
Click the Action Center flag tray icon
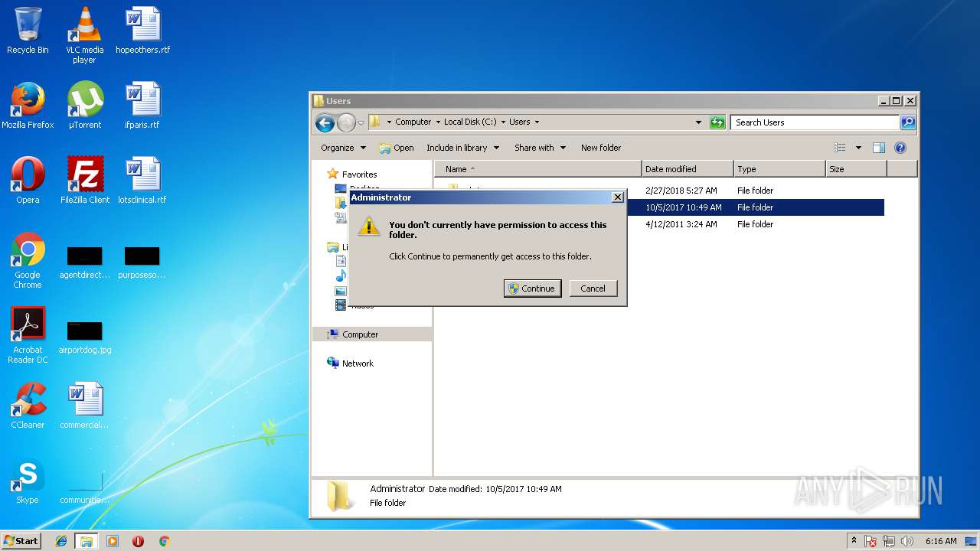(x=871, y=541)
